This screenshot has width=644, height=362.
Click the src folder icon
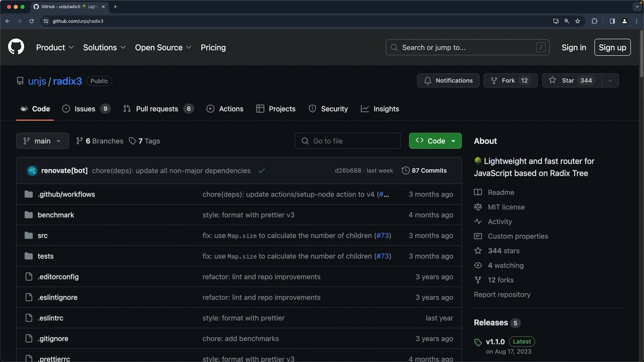[x=29, y=235]
